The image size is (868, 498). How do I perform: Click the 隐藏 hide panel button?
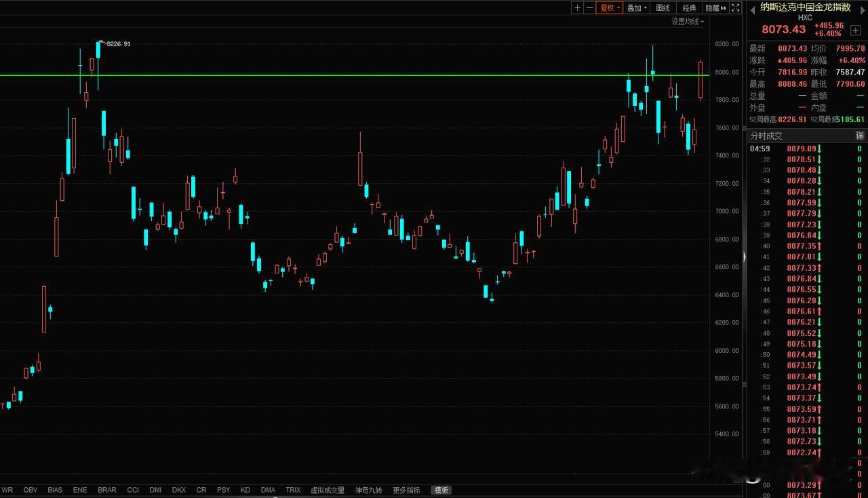tap(715, 7)
